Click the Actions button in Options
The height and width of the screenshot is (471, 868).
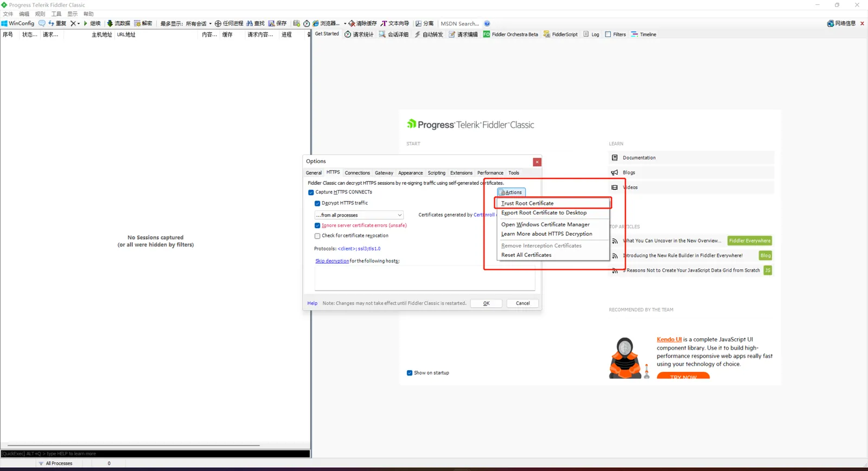511,192
